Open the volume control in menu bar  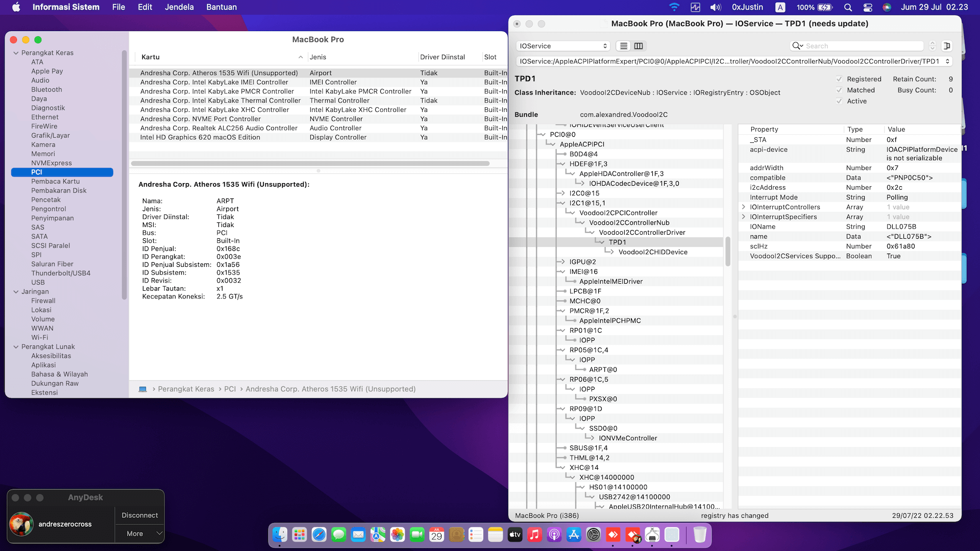[x=716, y=7]
